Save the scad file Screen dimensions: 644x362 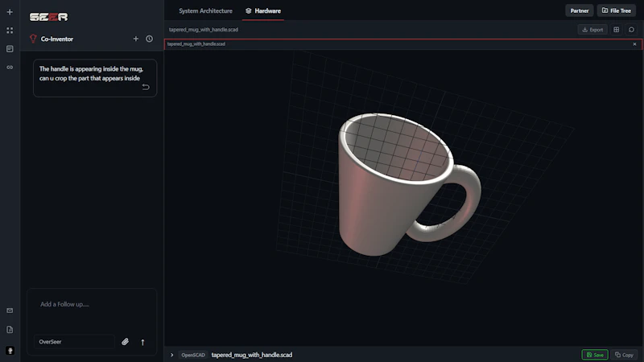tap(594, 355)
